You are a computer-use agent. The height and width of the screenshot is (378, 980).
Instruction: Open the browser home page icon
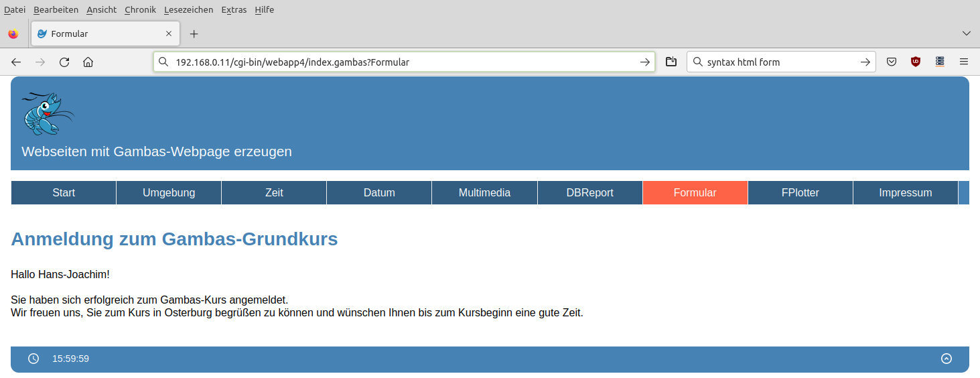coord(88,62)
